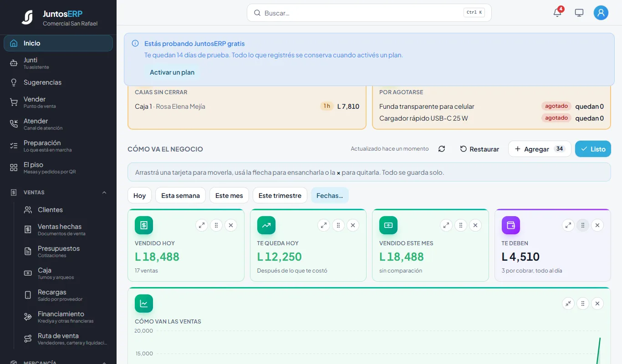
Task: Expand the Vendido este mes card
Action: pos(446,225)
